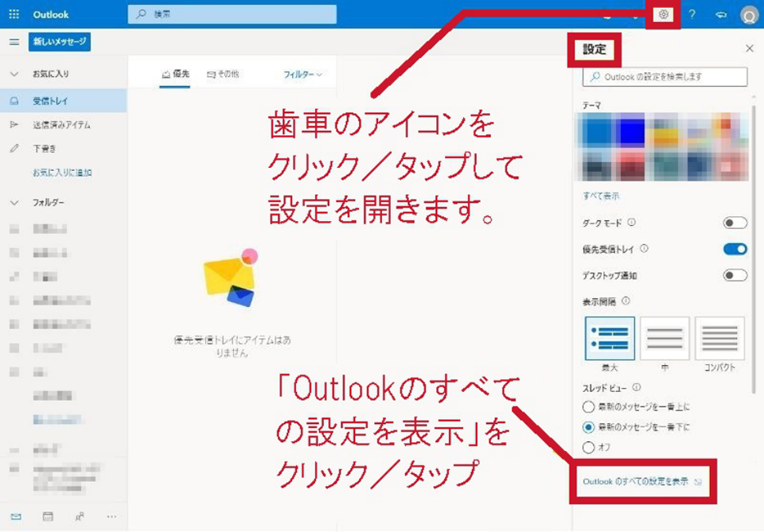Open the app launcher grid icon

14,14
